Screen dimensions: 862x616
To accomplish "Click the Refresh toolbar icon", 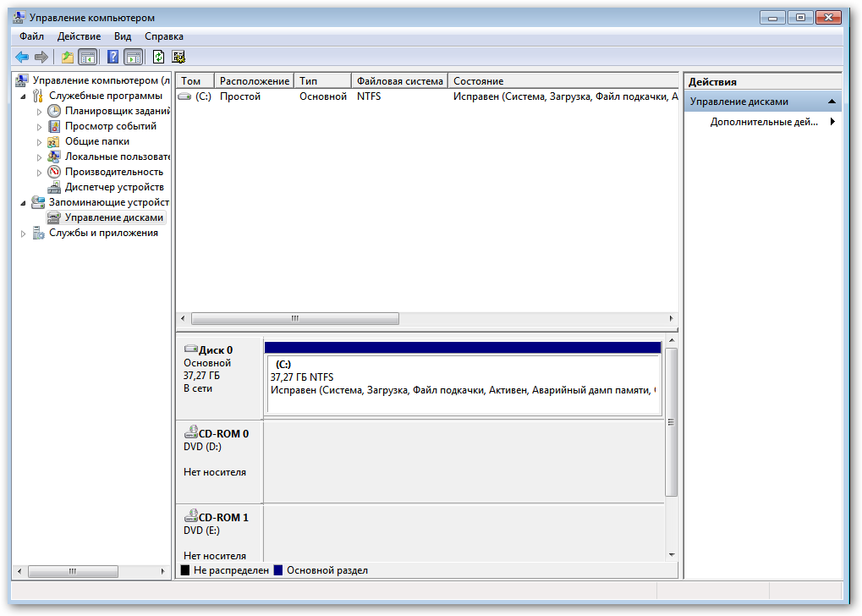I will pyautogui.click(x=158, y=57).
